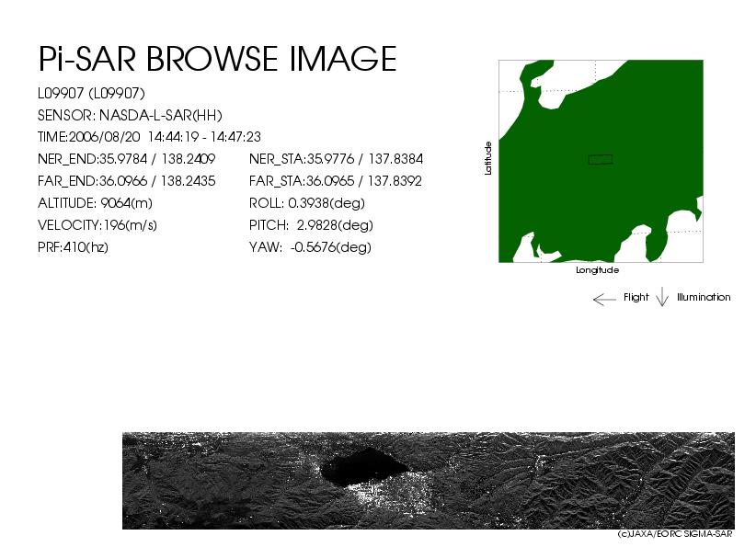Screen dimensions: 756x547
Task: Click the (c)JAXA/EORC SIGMA-SAR copyright text
Action: [675, 534]
